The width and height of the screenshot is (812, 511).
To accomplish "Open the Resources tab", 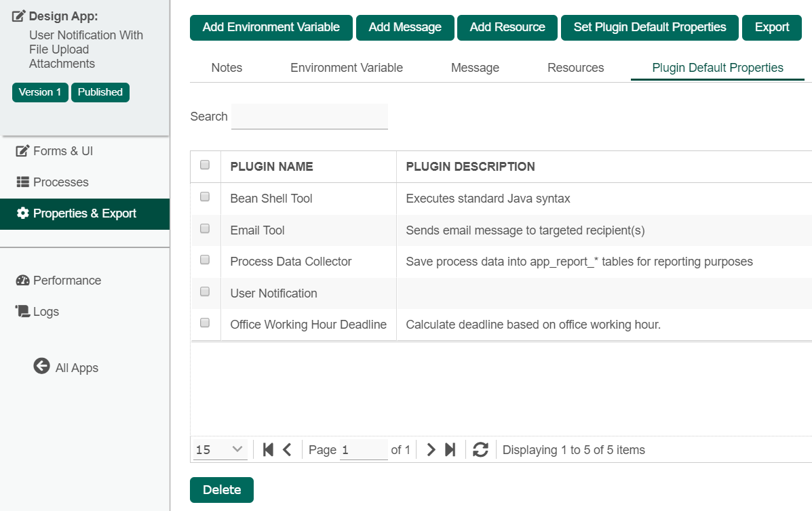I will (x=575, y=68).
